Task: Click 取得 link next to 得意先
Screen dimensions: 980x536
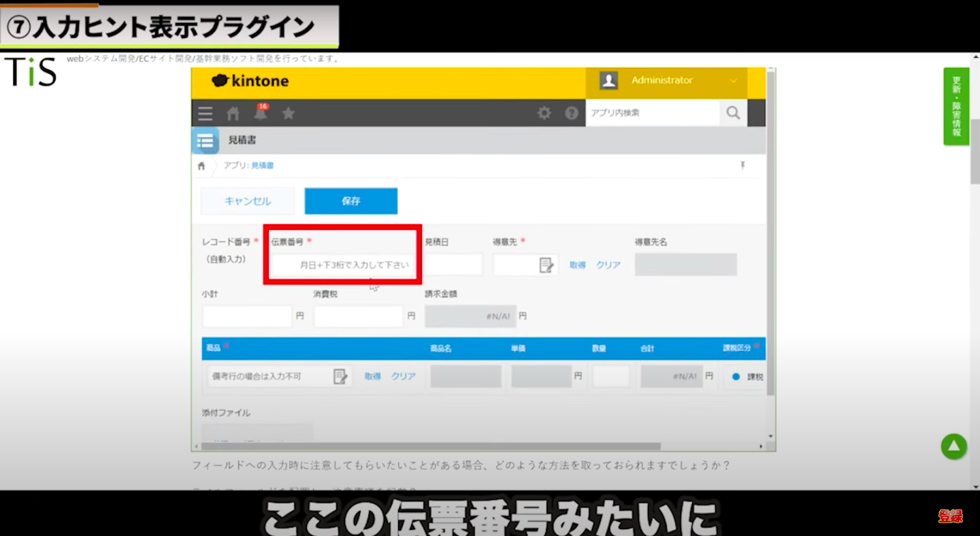Action: (x=578, y=265)
